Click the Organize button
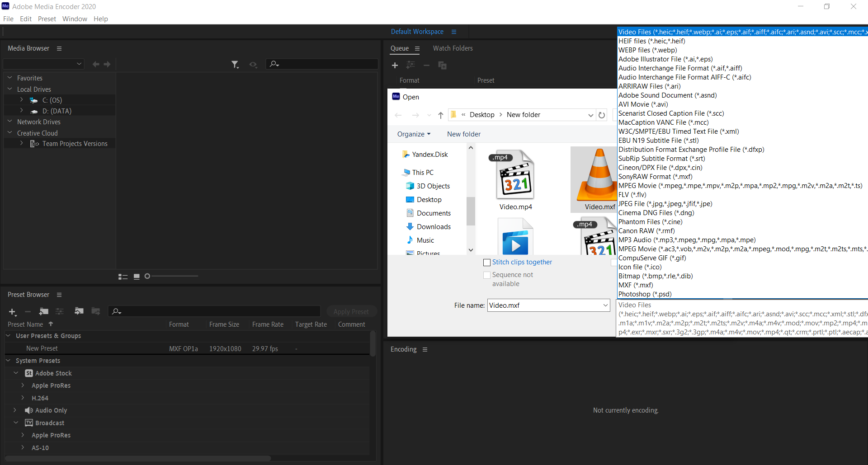Image resolution: width=868 pixels, height=465 pixels. pyautogui.click(x=414, y=134)
